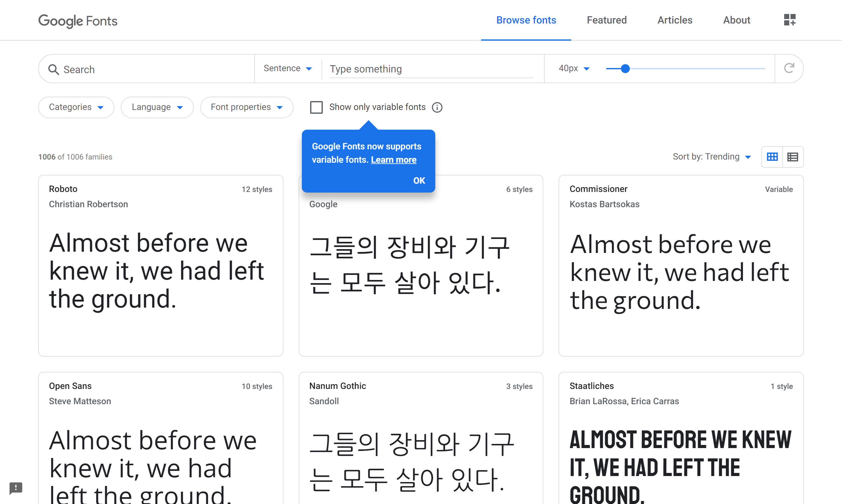Image resolution: width=842 pixels, height=504 pixels.
Task: Click the 6 styles label
Action: point(519,189)
